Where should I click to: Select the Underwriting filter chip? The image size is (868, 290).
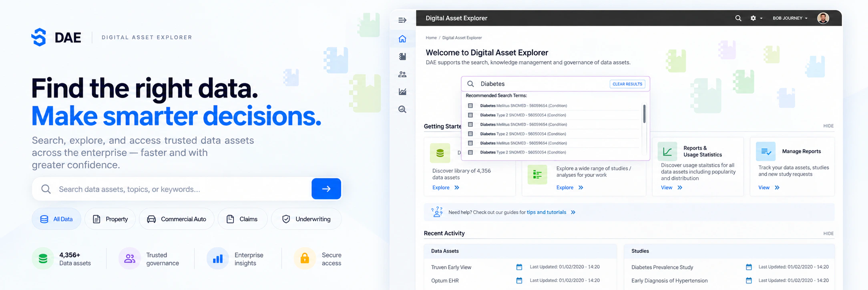click(306, 219)
